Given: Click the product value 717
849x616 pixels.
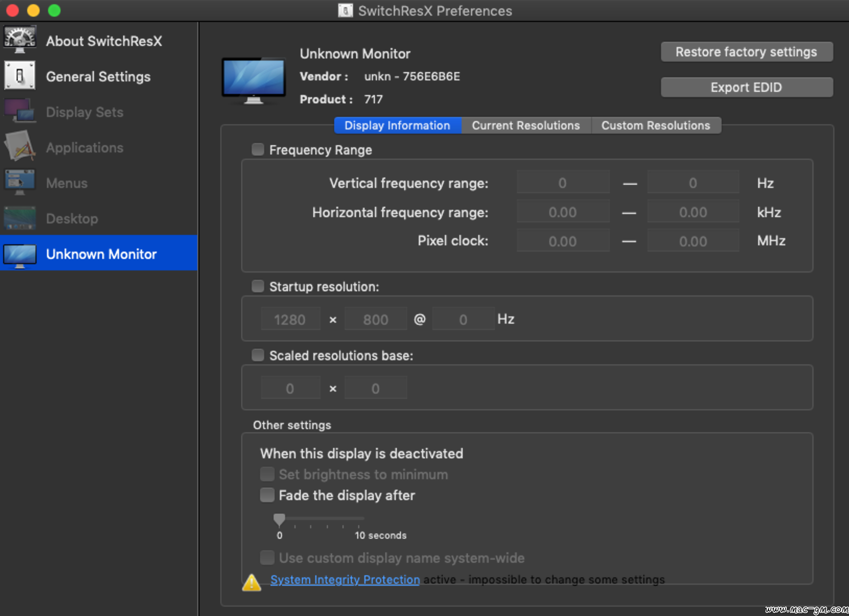Looking at the screenshot, I should [373, 99].
